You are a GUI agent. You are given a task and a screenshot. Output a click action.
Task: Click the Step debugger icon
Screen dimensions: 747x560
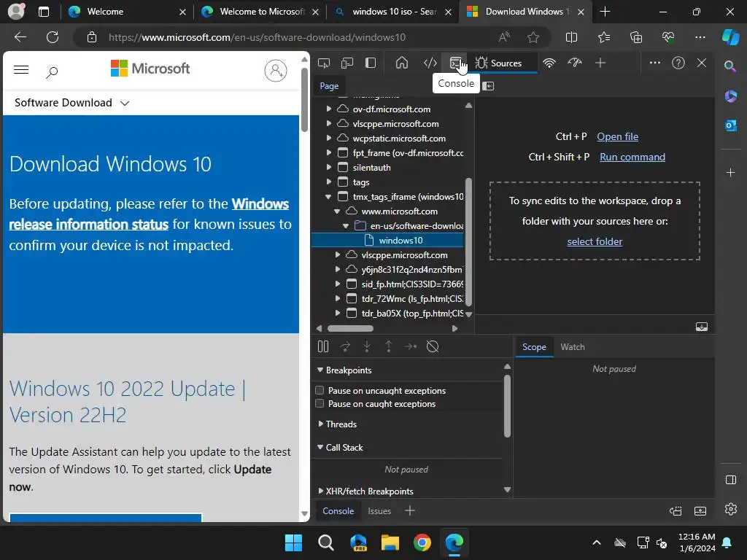point(410,346)
